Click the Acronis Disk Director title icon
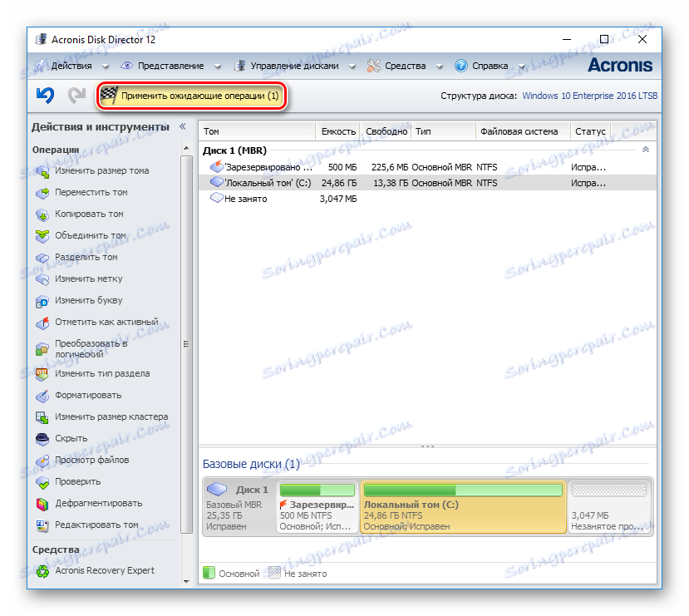 pyautogui.click(x=41, y=39)
